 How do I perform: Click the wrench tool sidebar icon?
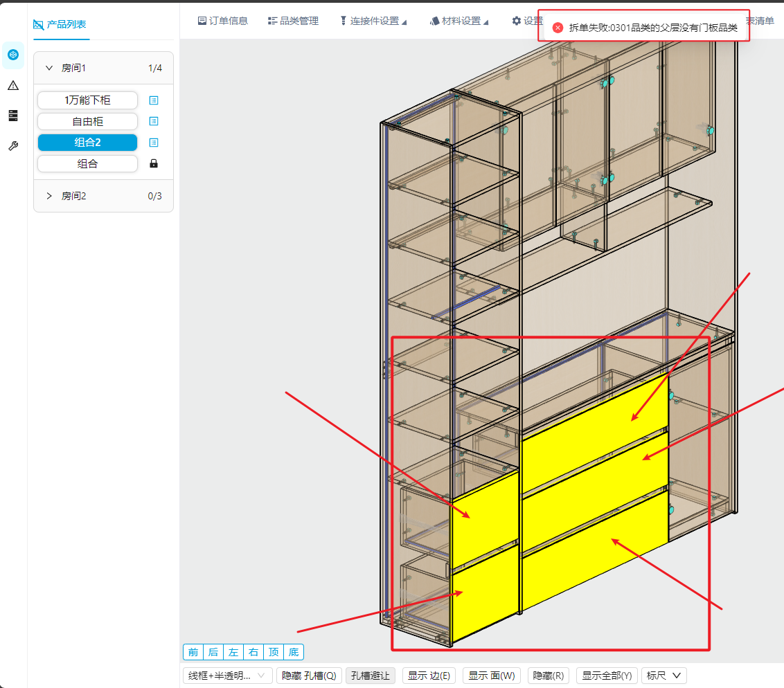click(x=13, y=146)
